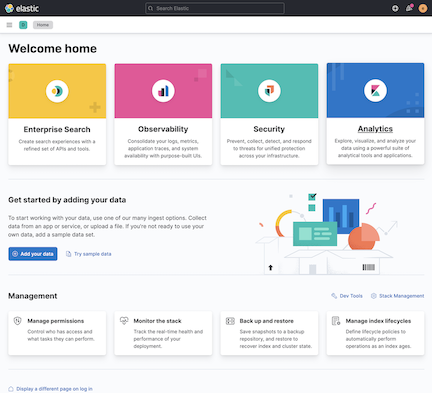
Task: Click the home icon beside Display a different page
Action: [11, 389]
